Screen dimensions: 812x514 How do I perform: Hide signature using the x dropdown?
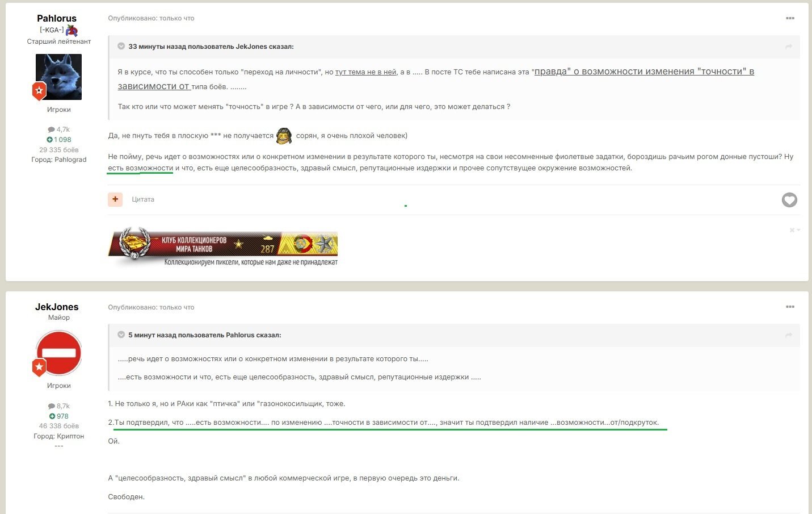795,230
